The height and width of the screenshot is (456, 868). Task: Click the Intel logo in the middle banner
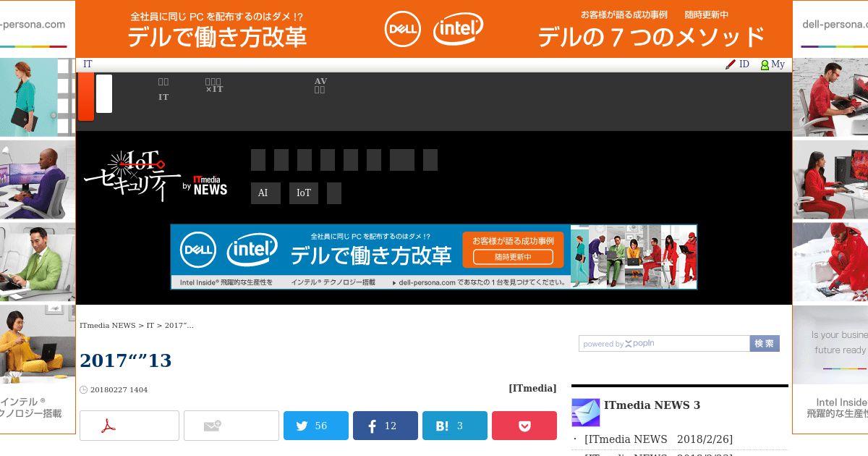[252, 250]
